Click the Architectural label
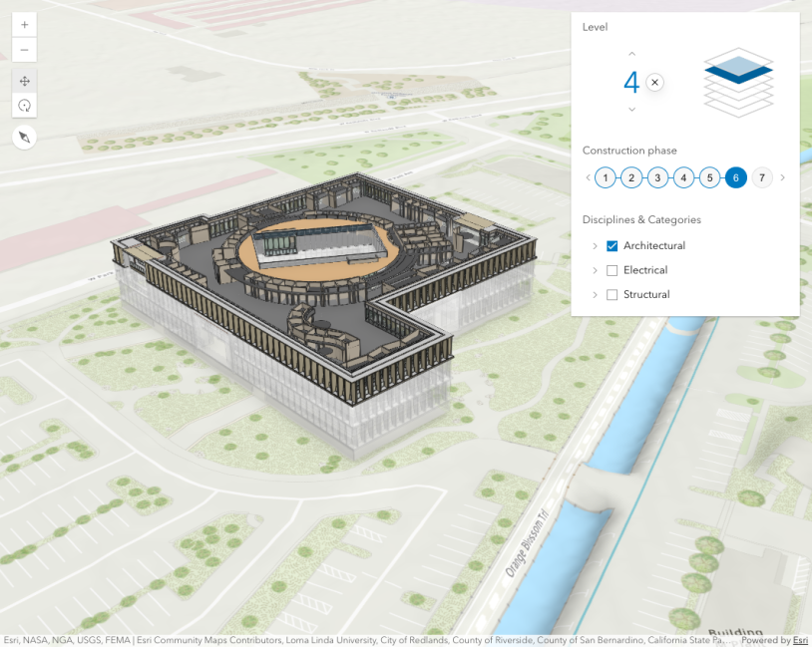 [x=654, y=246]
